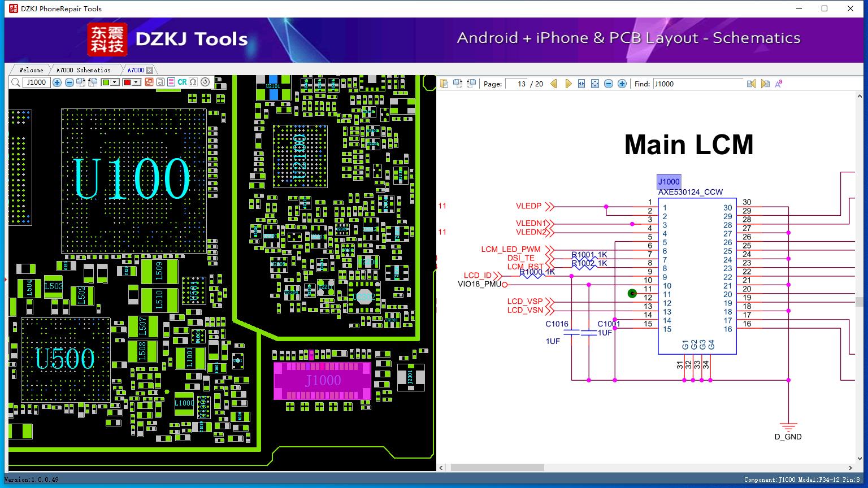868x488 pixels.
Task: Click the VLEDN1 net label
Action: point(531,223)
